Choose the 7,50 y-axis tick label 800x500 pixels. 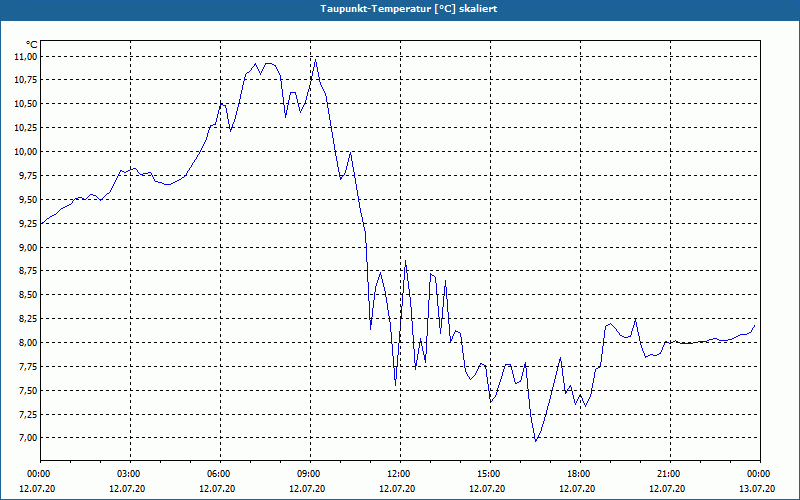point(27,391)
